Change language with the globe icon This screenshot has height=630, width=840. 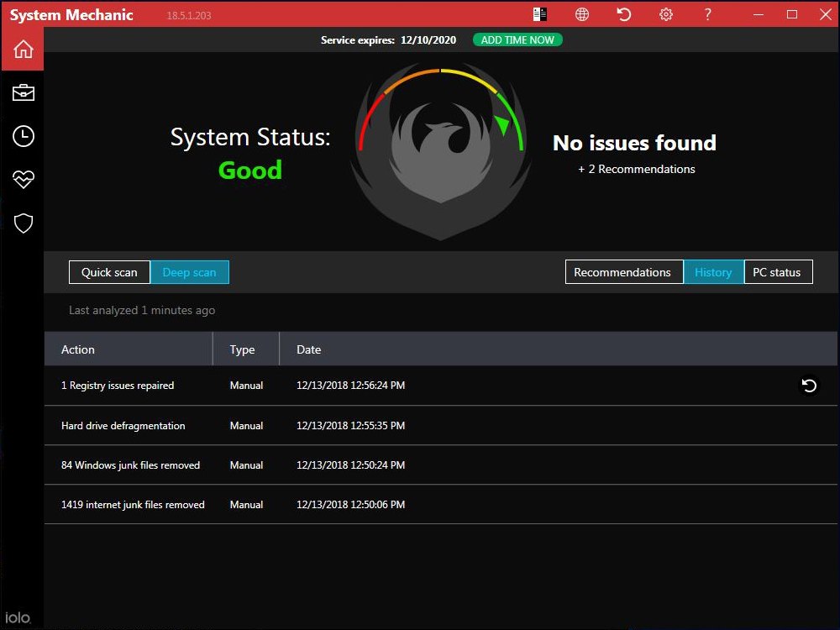pos(581,14)
